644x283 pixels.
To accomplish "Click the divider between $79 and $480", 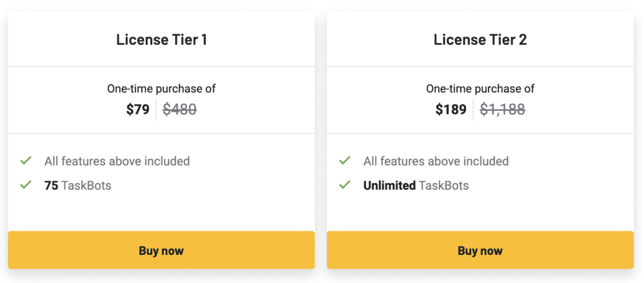I will [156, 109].
